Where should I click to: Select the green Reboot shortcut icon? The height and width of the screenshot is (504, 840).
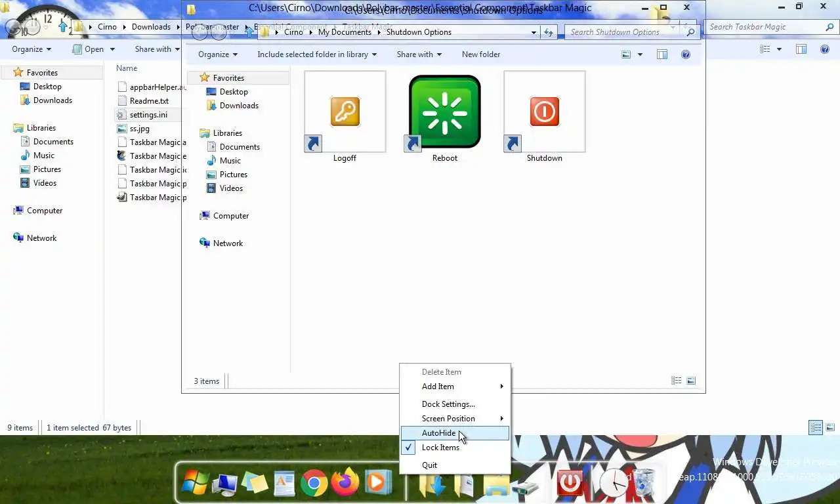[445, 112]
